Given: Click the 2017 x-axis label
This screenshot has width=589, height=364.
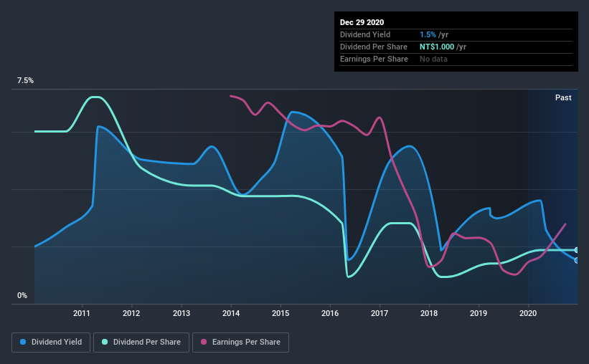Looking at the screenshot, I should click(x=380, y=313).
